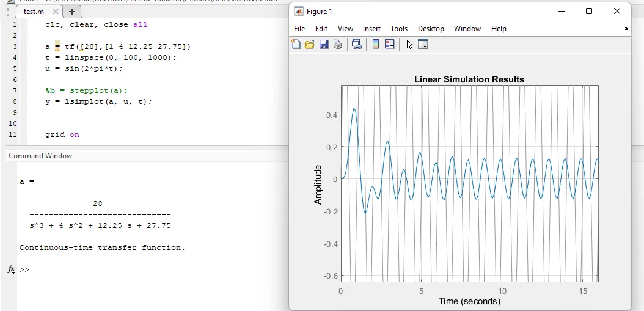
Task: Enable the Edit Plot arrow tool
Action: [409, 44]
